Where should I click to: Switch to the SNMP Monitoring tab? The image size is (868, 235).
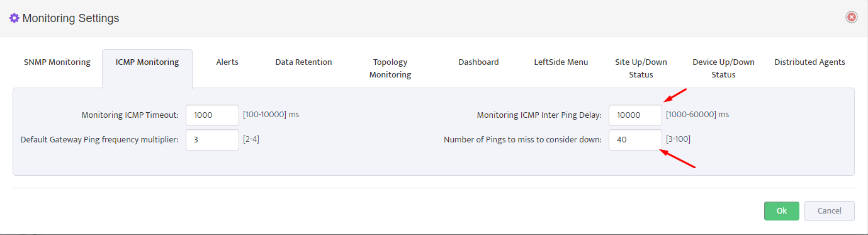[57, 62]
